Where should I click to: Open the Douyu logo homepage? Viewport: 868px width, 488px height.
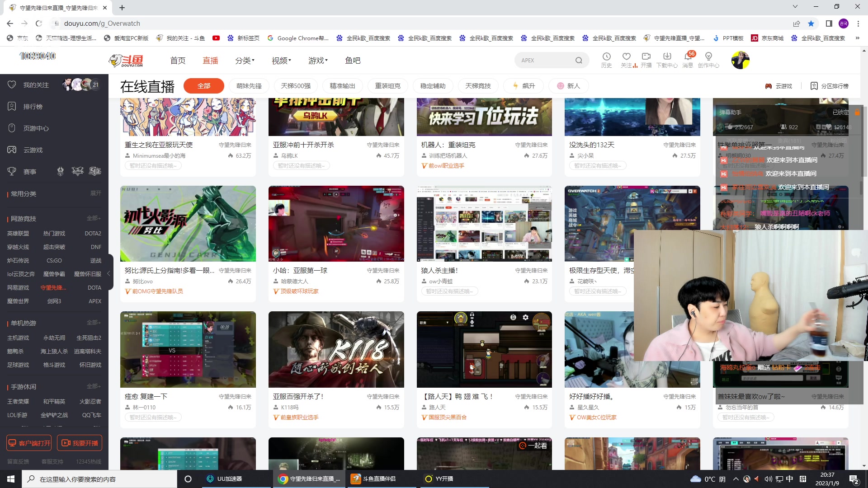(126, 60)
